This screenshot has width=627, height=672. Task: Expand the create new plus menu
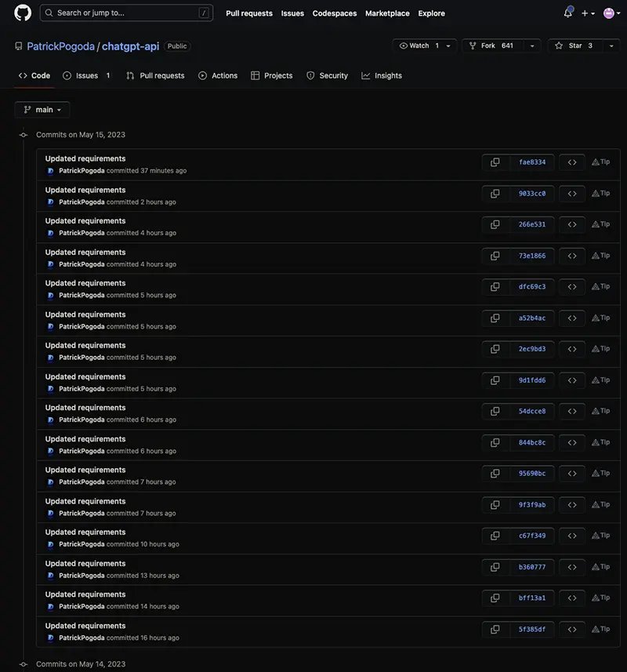(x=588, y=13)
